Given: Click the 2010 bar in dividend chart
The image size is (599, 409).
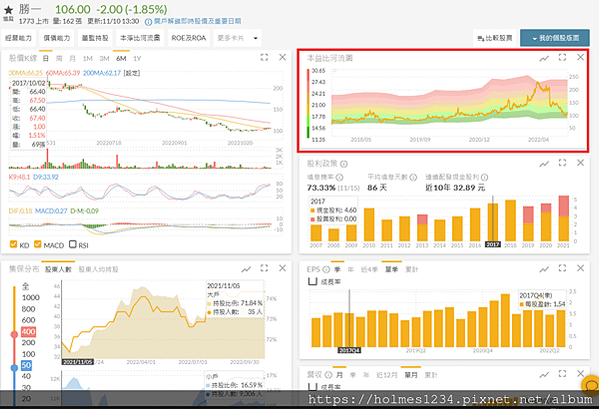Looking at the screenshot, I should 369,225.
